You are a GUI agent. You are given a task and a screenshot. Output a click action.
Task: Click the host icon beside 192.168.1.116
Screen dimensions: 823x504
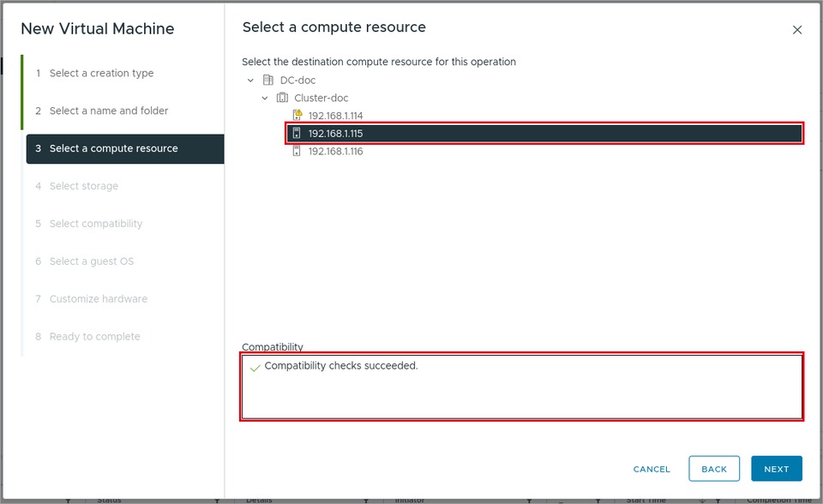coord(297,151)
